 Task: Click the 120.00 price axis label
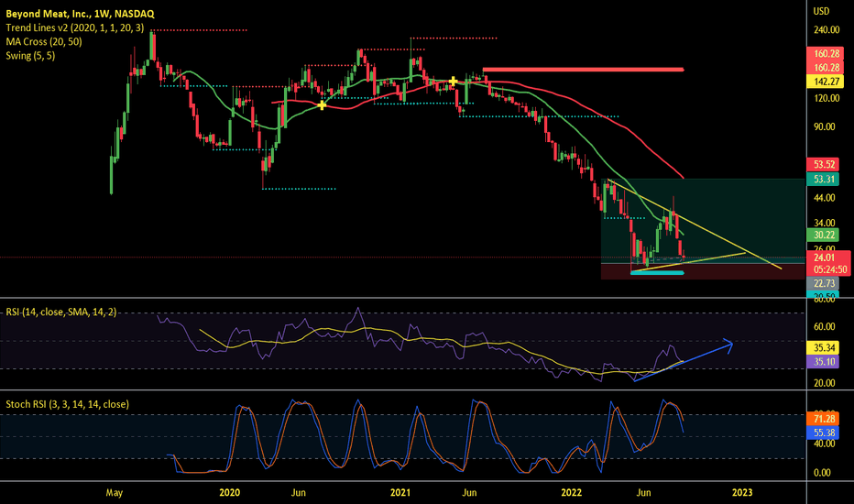tap(827, 98)
